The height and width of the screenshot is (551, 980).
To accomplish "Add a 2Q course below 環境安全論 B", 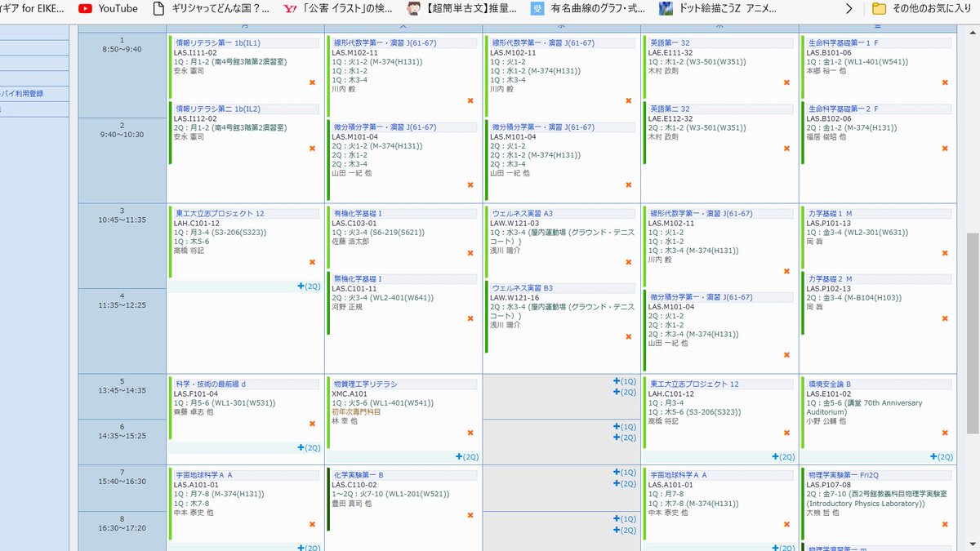I will (942, 456).
